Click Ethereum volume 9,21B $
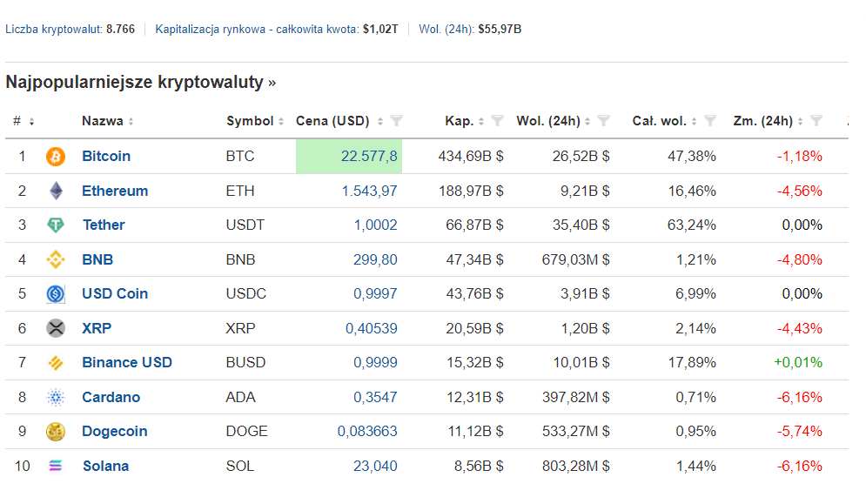Image resolution: width=866 pixels, height=504 pixels. point(585,191)
